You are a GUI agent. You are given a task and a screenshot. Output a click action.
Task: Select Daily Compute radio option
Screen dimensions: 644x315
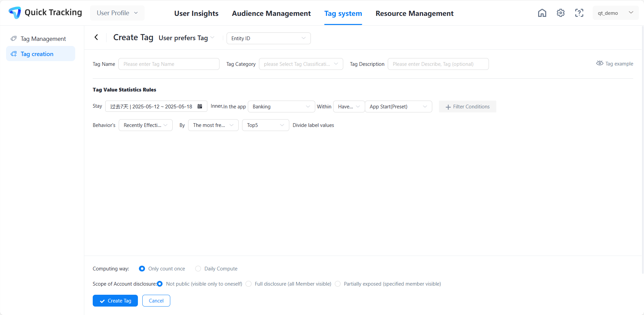(x=198, y=269)
